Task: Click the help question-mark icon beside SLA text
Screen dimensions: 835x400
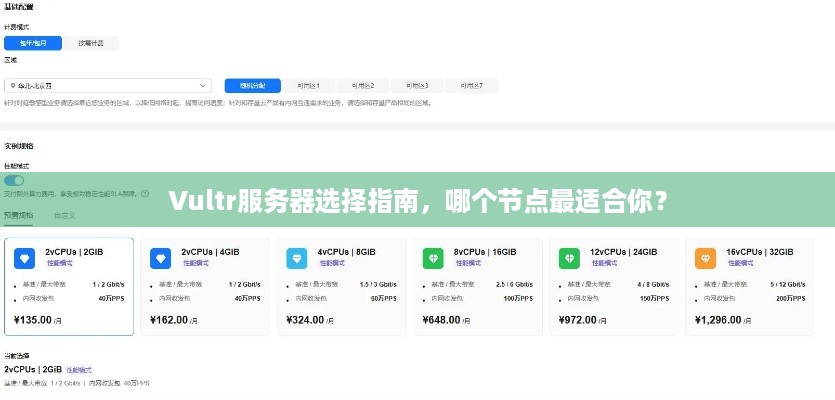Action: (x=145, y=194)
